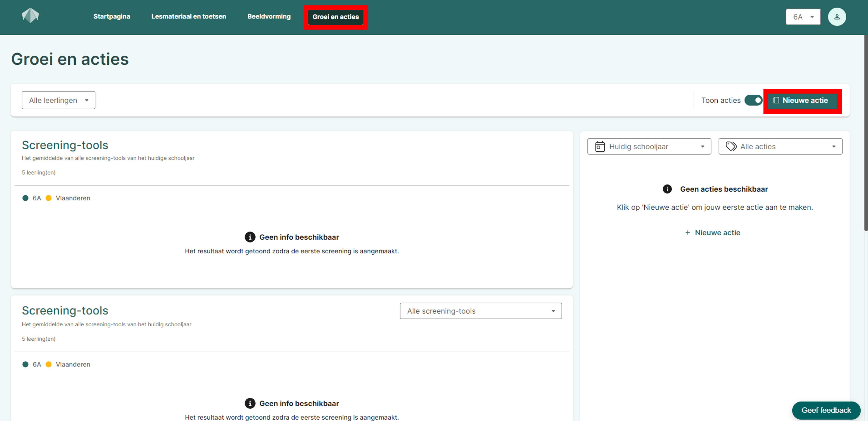Toggle Vlaanderen legend in second Screening-tools card
The width and height of the screenshot is (868, 421).
pyautogui.click(x=73, y=364)
